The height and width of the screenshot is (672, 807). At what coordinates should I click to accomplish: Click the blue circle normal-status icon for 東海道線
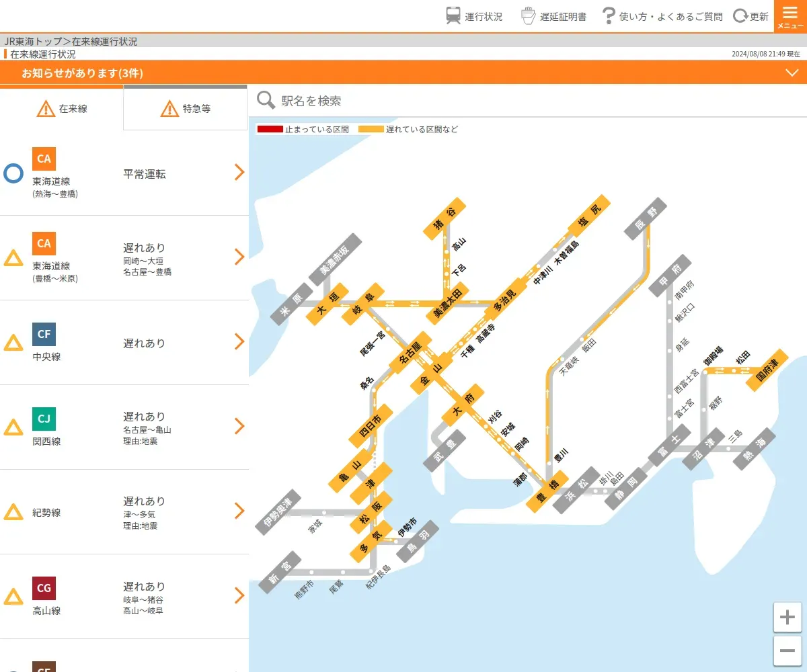click(x=13, y=174)
